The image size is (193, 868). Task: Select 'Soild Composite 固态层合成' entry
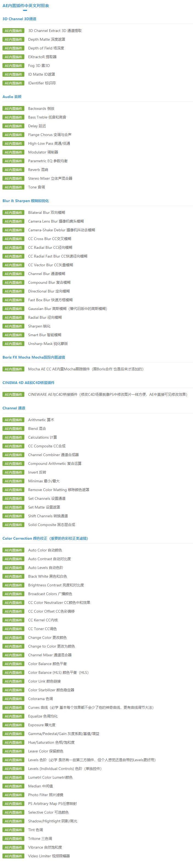(52, 525)
